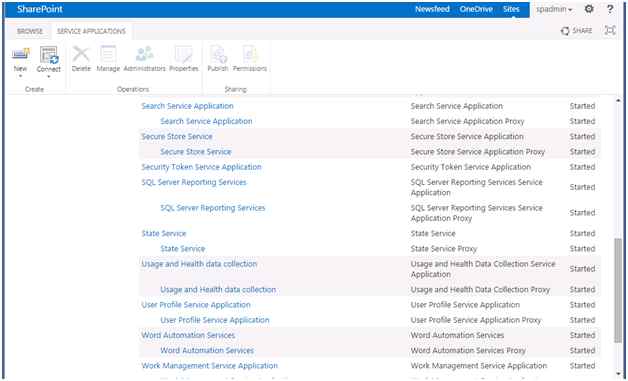Open the top-level Search Service Application link
This screenshot has width=628, height=381.
click(x=187, y=106)
